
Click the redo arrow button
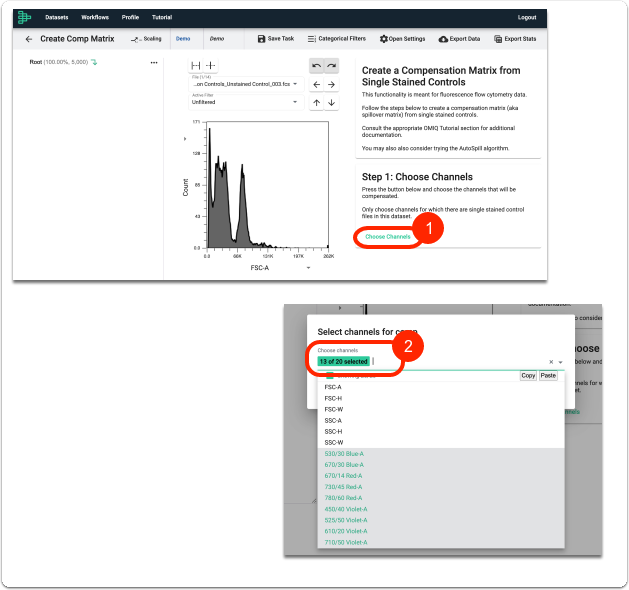tap(331, 66)
